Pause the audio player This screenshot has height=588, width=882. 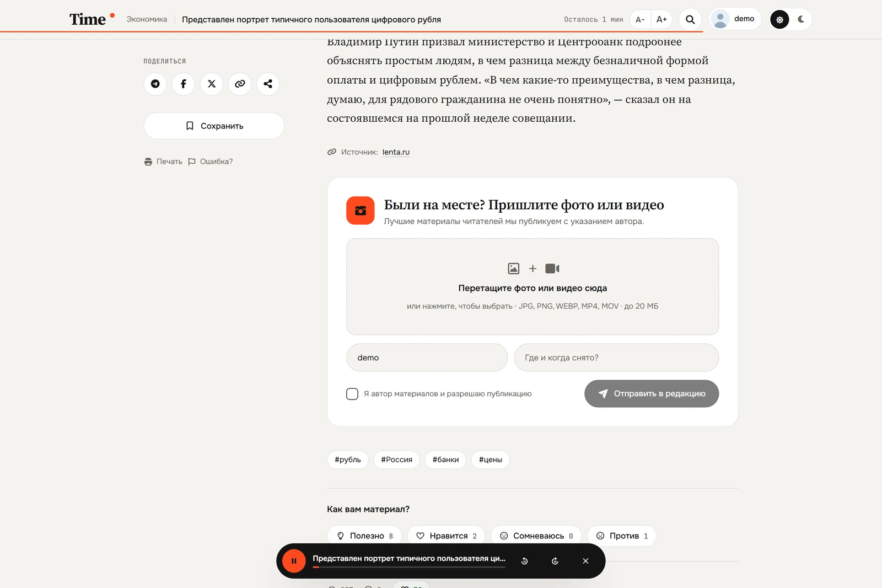294,561
